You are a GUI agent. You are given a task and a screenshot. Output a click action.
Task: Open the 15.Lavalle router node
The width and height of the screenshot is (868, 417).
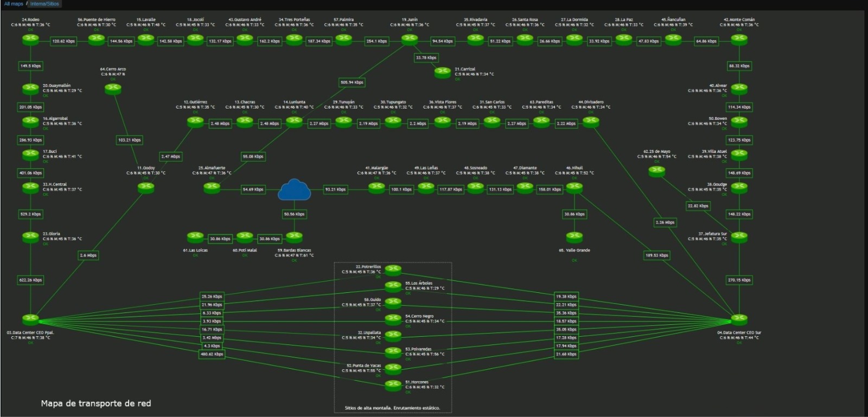[146, 40]
